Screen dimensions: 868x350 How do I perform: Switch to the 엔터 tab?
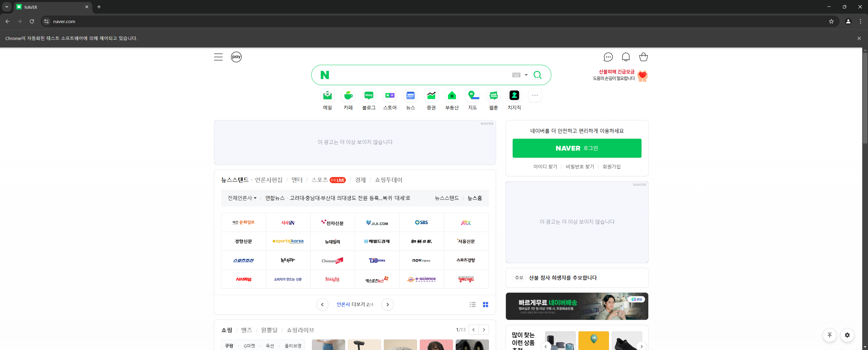pyautogui.click(x=297, y=180)
